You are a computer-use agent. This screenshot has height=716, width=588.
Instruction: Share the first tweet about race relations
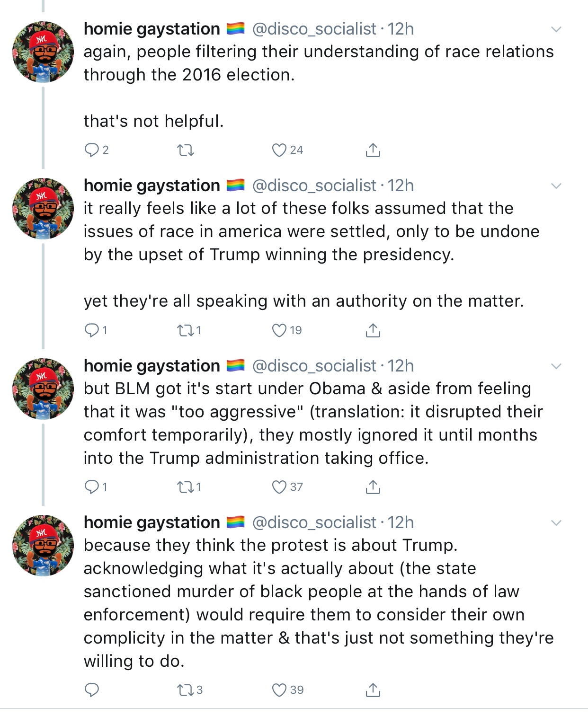373,150
